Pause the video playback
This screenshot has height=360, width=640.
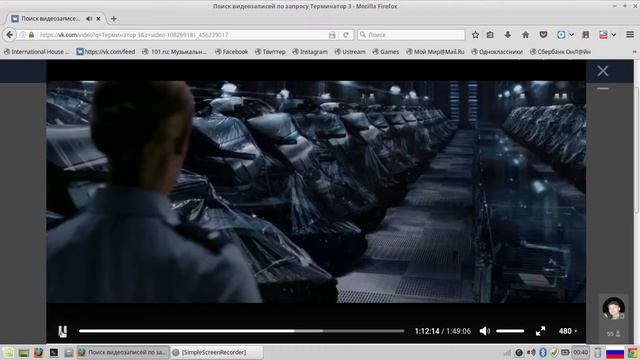(x=62, y=331)
